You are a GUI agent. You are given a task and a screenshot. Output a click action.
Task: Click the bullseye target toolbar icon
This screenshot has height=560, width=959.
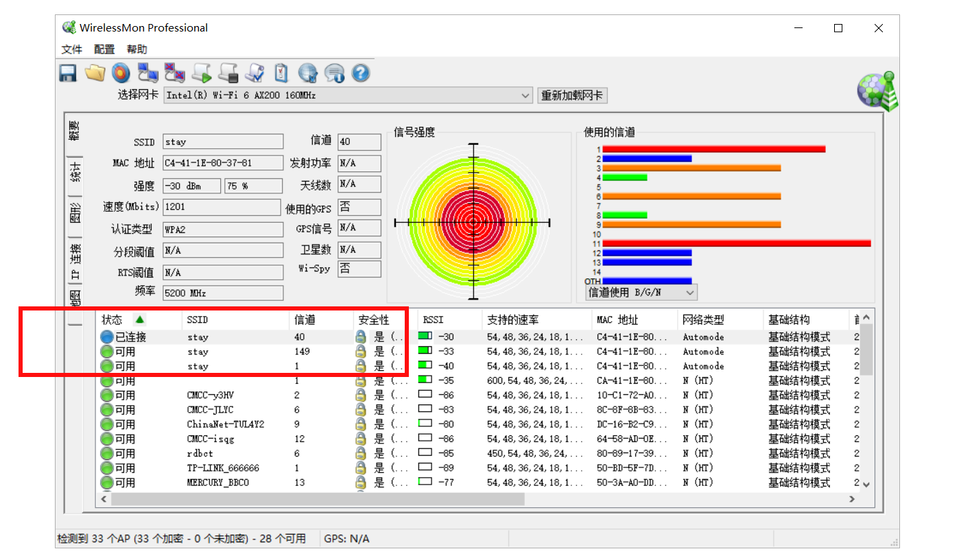point(121,73)
